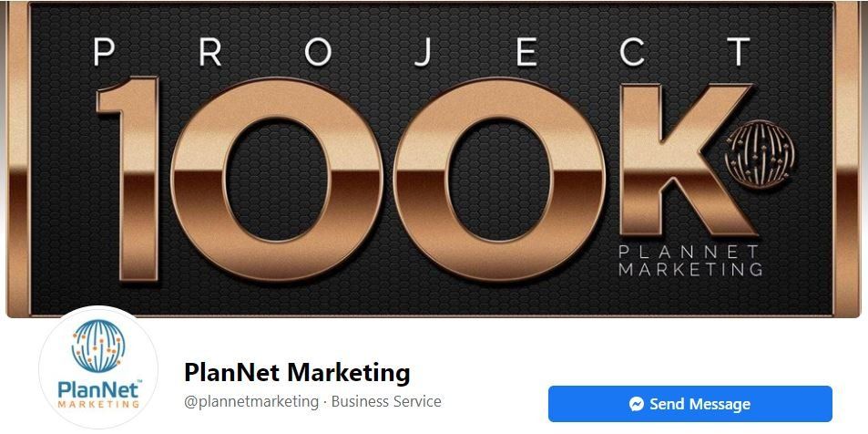This screenshot has height=434, width=868.
Task: Click the blue PlanNet wordmark in profile picture
Action: (x=98, y=389)
